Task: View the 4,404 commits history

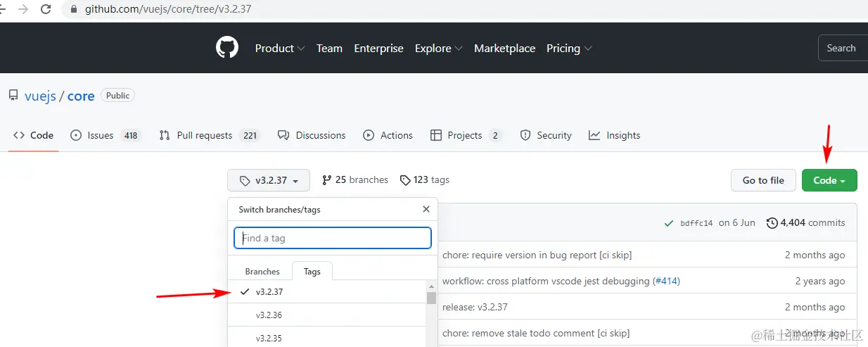Action: pyautogui.click(x=806, y=222)
